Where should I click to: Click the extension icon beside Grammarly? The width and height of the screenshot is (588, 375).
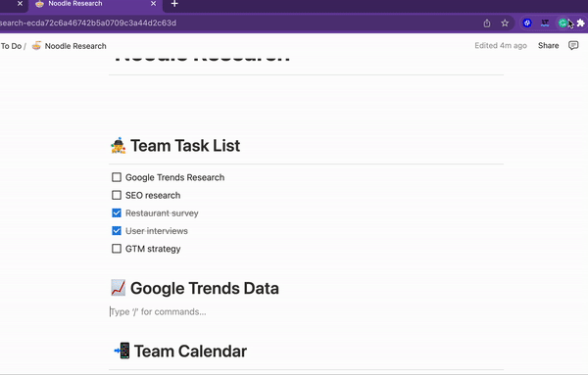tap(545, 23)
